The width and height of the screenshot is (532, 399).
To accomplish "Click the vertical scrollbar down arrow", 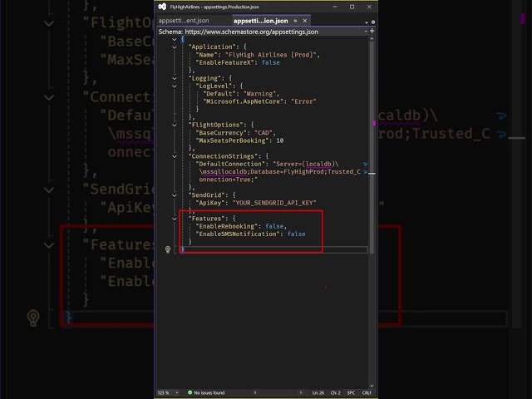I will [x=372, y=386].
